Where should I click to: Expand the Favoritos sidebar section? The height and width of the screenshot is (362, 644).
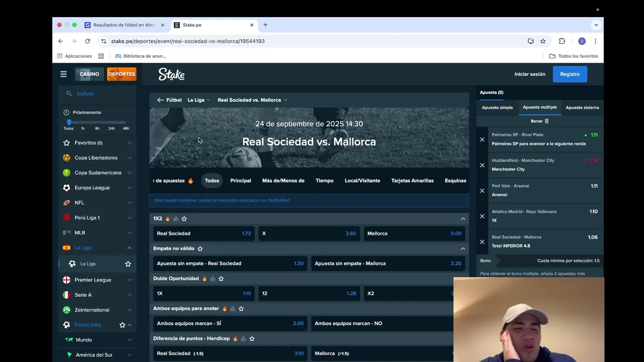tap(129, 143)
